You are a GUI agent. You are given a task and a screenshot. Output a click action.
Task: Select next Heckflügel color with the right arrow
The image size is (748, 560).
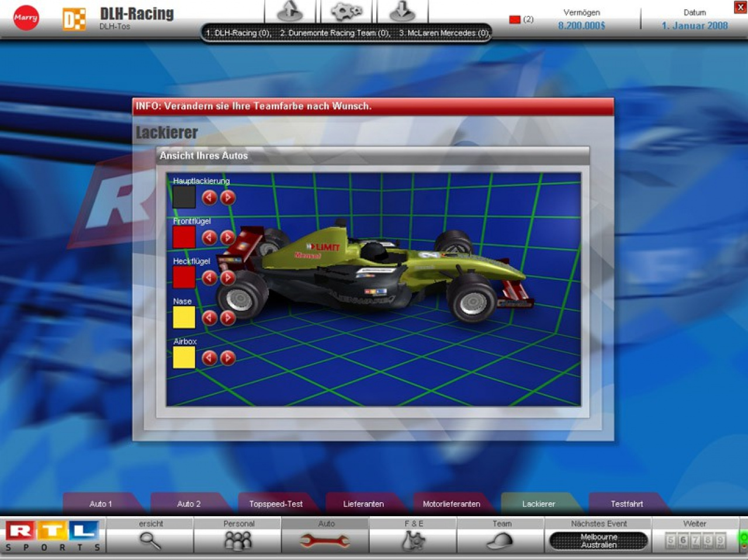[x=228, y=278]
